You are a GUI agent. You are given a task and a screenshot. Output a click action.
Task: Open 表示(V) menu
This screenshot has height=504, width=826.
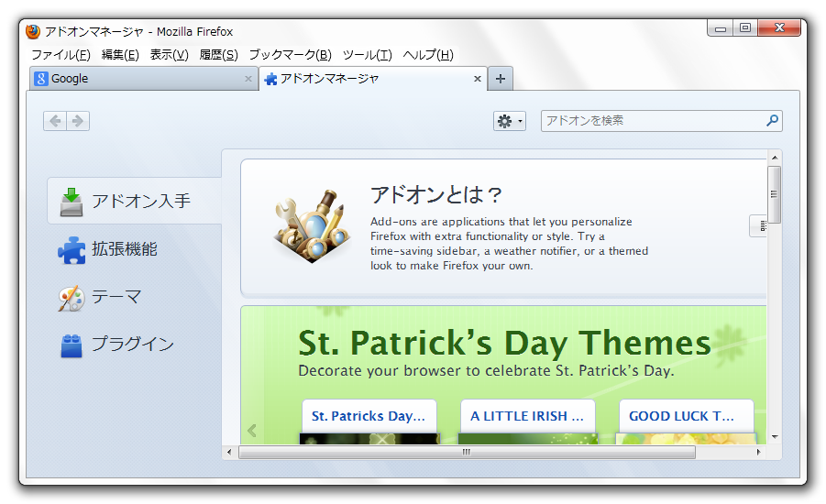click(169, 55)
